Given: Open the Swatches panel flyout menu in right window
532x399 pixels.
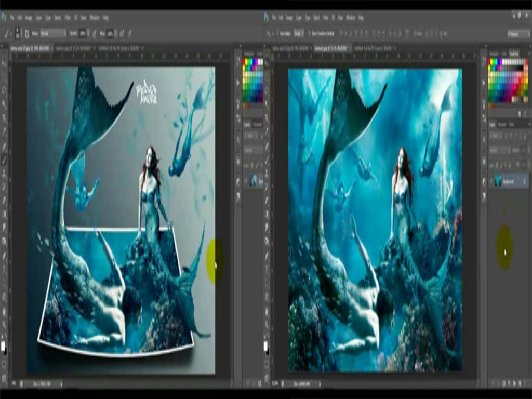Looking at the screenshot, I should coord(528,54).
